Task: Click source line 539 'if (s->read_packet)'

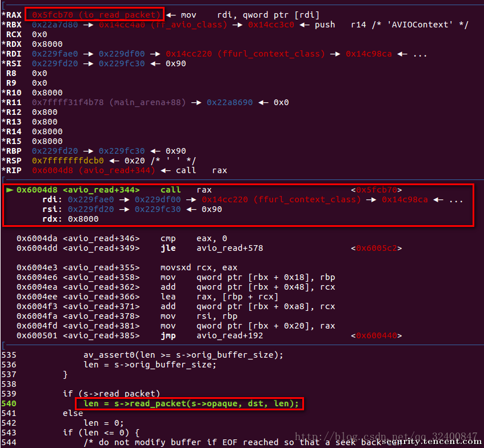Action: 111,394
